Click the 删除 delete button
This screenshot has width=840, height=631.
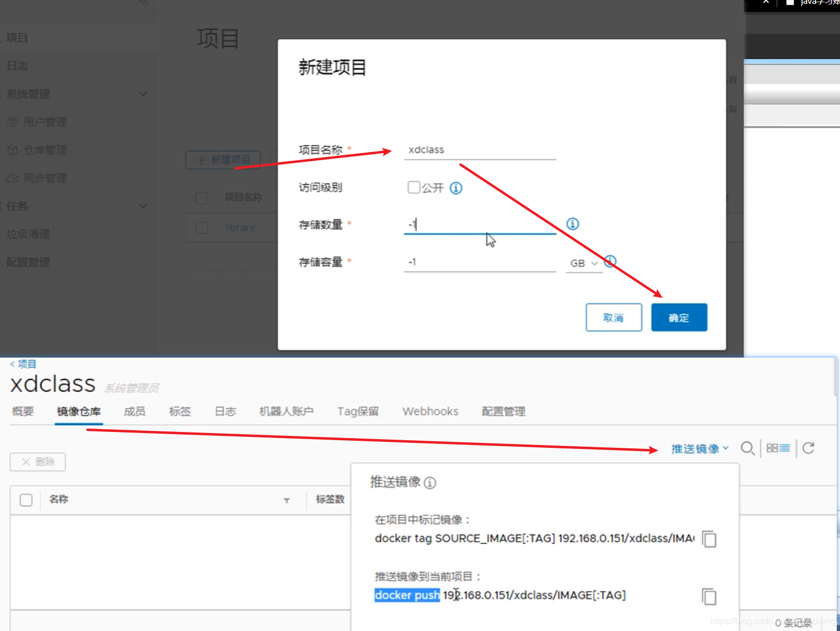click(37, 461)
